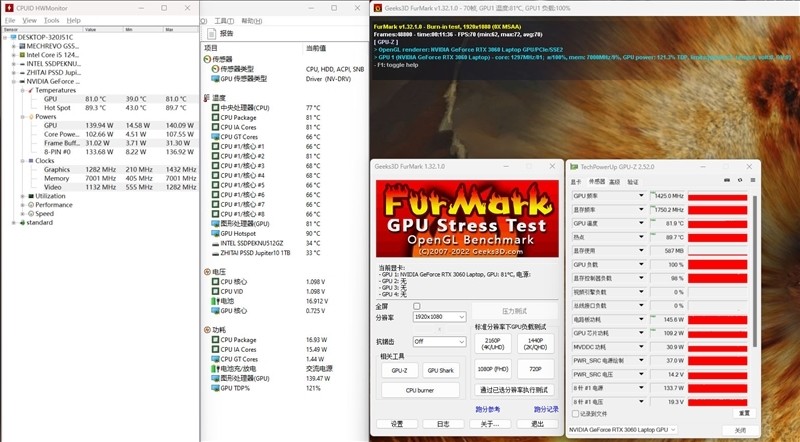The height and width of the screenshot is (442, 800).
Task: Click HWMonitor title bar app icon
Action: (x=9, y=8)
